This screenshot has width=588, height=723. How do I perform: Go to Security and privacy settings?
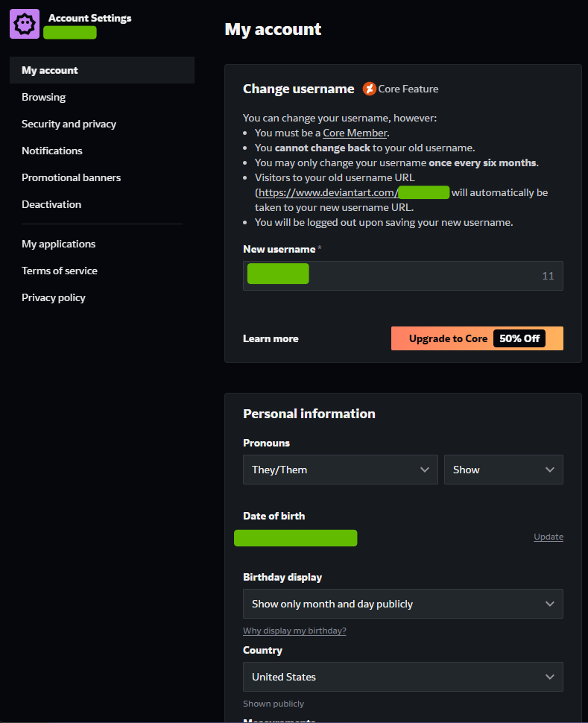tap(69, 124)
